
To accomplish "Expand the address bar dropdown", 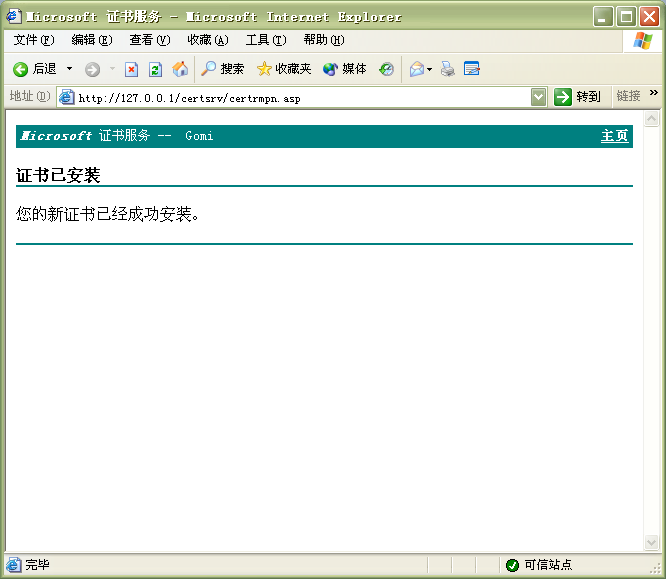I will [x=539, y=98].
